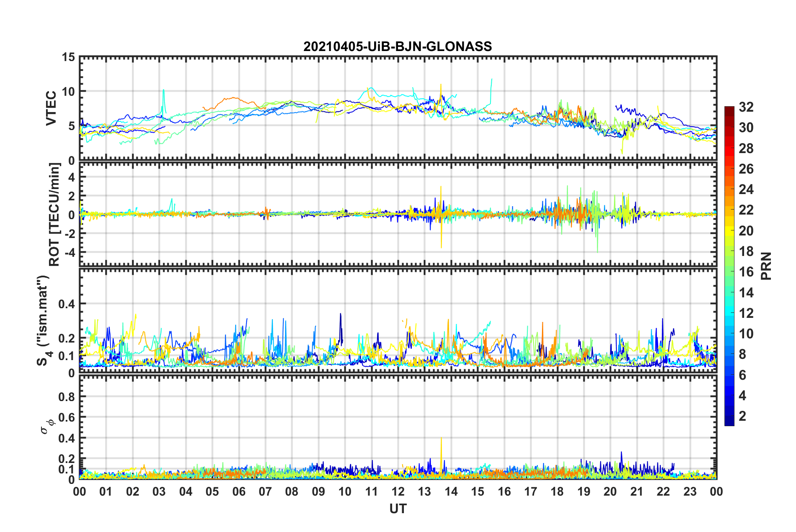The width and height of the screenshot is (796, 532).
Task: Click x-axis hour label 01
Action: pos(106,491)
